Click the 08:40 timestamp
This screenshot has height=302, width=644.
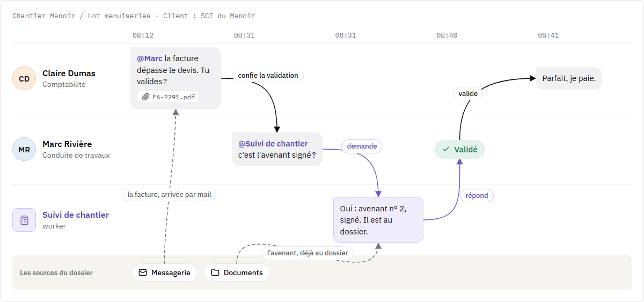[x=447, y=35]
